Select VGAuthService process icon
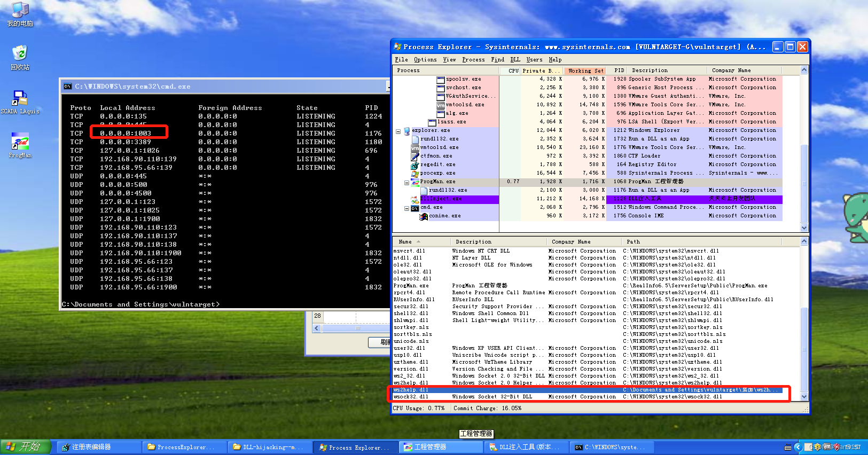Viewport: 868px width, 455px height. point(441,96)
